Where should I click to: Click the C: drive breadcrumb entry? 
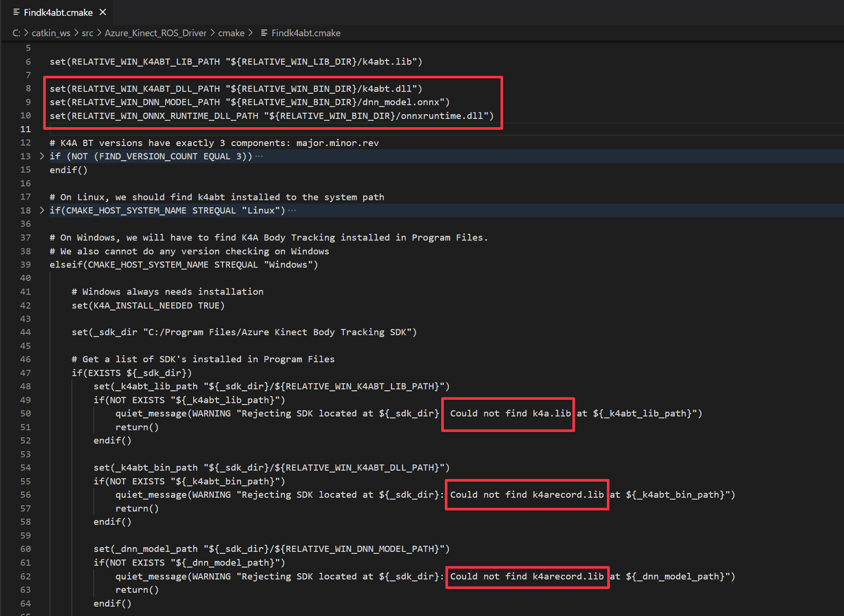click(x=16, y=33)
